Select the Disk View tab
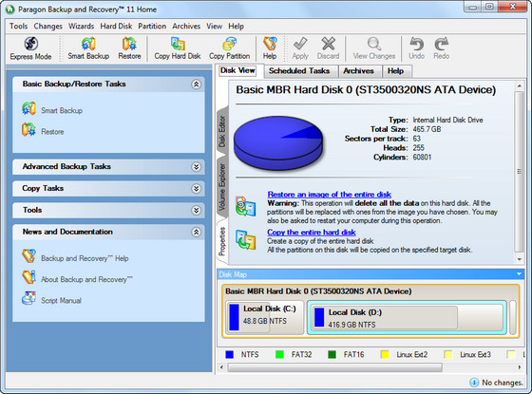The image size is (532, 394). click(237, 70)
